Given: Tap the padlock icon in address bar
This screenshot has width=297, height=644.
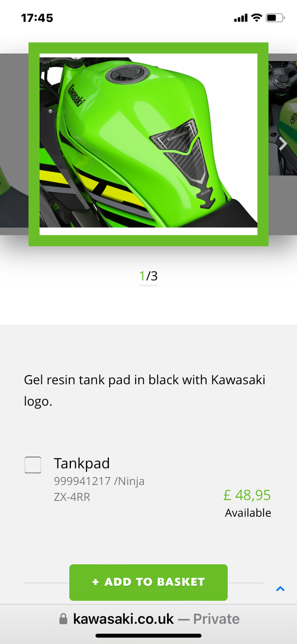Looking at the screenshot, I should (x=63, y=619).
